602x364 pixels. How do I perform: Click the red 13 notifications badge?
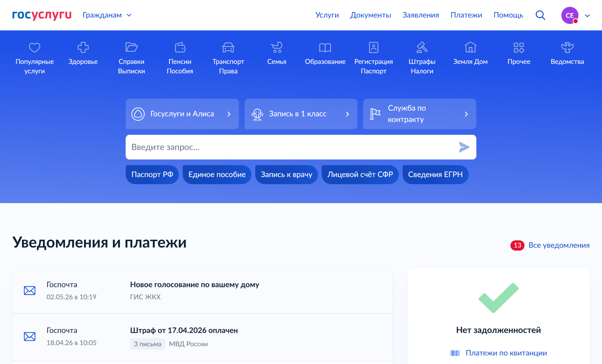point(517,245)
